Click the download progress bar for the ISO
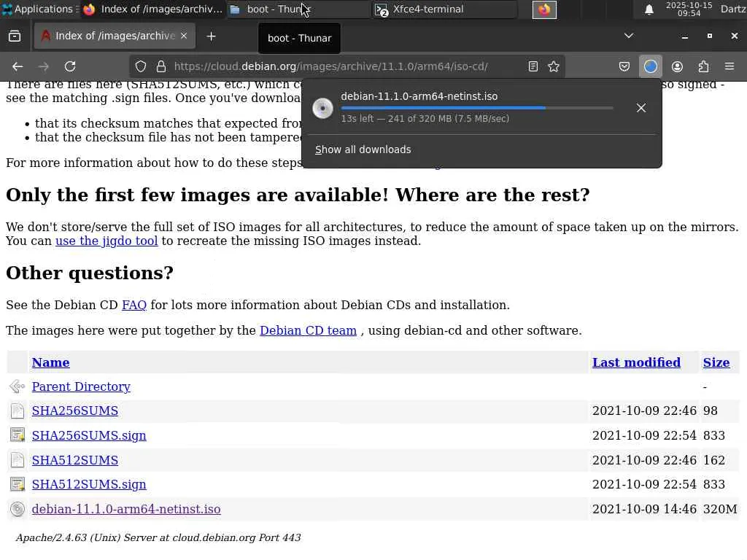This screenshot has width=747, height=560. tap(476, 108)
